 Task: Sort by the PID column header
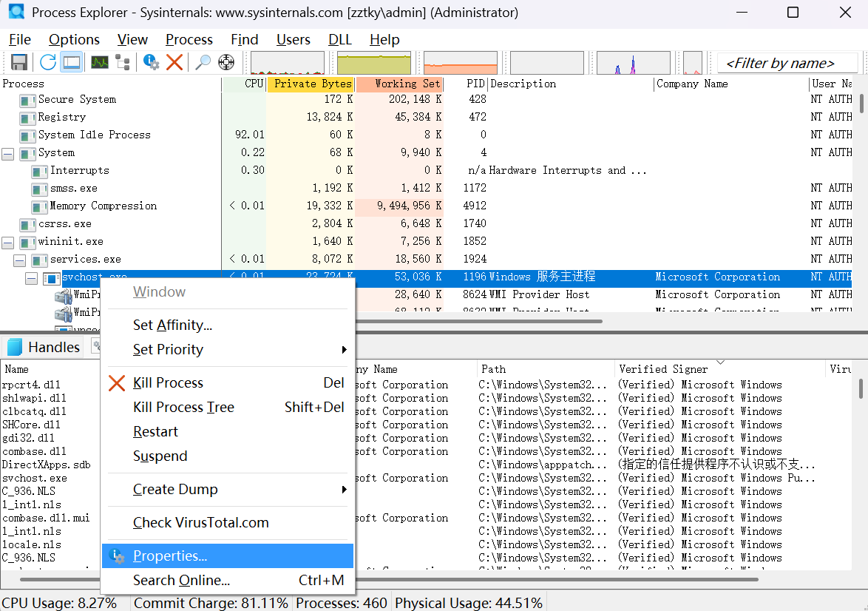(466, 84)
